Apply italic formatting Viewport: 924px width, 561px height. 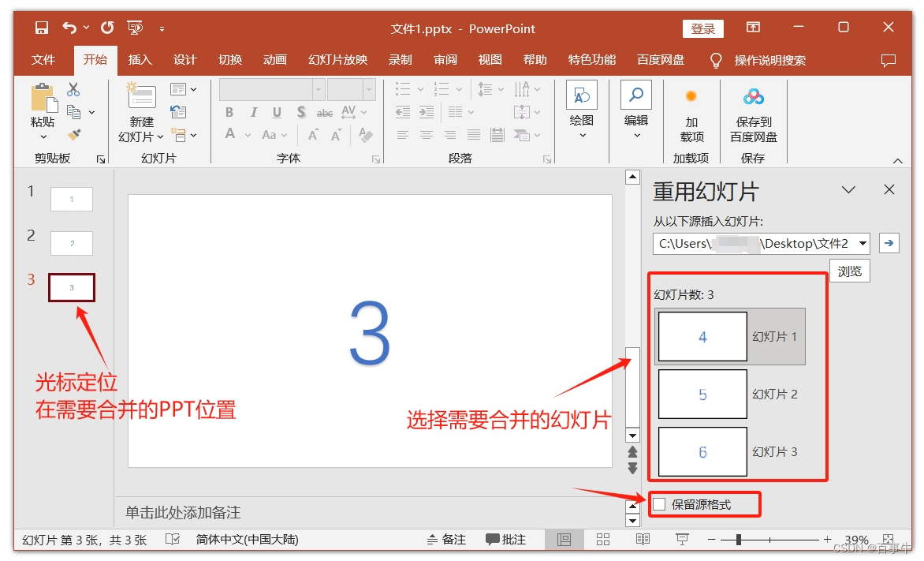click(x=253, y=112)
